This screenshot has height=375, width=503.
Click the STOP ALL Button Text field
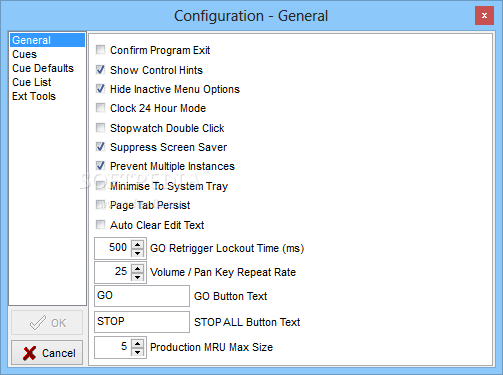(x=142, y=322)
